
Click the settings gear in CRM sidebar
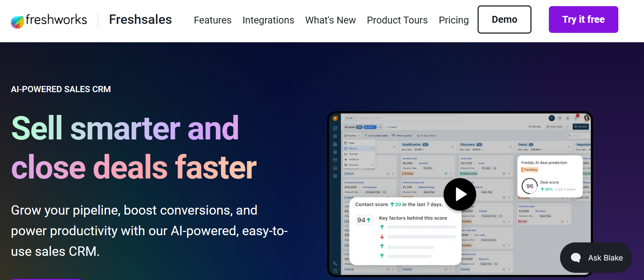coord(335,176)
